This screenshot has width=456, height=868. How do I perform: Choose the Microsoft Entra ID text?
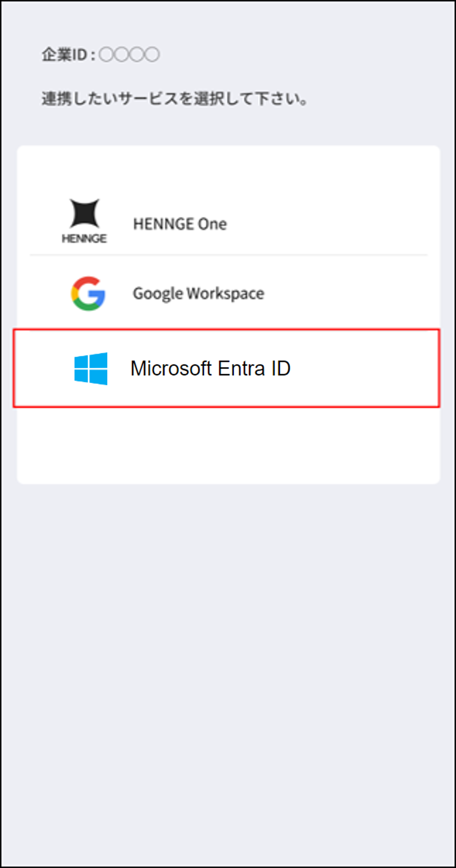210,368
